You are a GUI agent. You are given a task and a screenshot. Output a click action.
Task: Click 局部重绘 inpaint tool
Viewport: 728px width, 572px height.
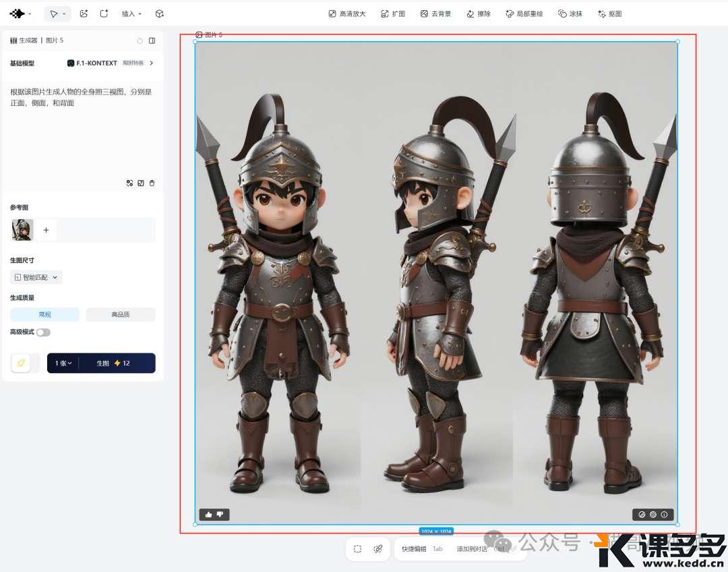524,14
